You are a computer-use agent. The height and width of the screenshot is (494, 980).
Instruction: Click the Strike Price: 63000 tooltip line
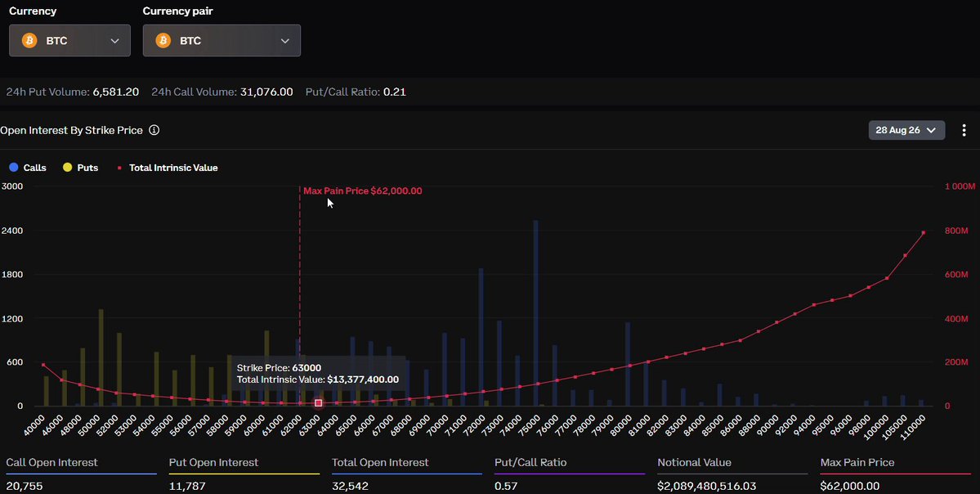click(279, 368)
